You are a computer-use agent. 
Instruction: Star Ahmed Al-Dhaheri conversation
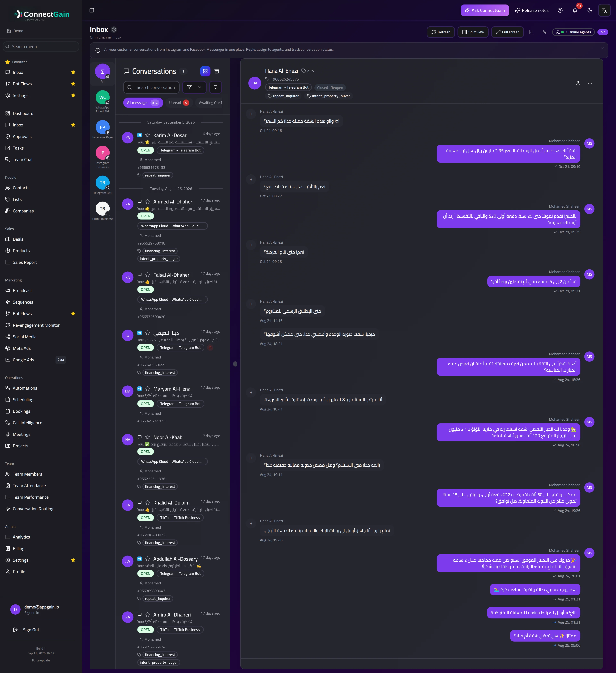pyautogui.click(x=147, y=202)
